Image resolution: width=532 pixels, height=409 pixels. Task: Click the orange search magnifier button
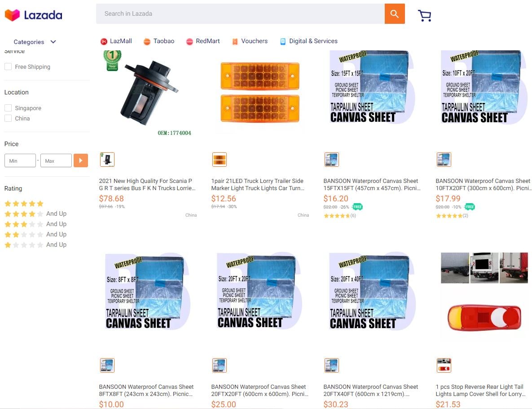pos(395,13)
